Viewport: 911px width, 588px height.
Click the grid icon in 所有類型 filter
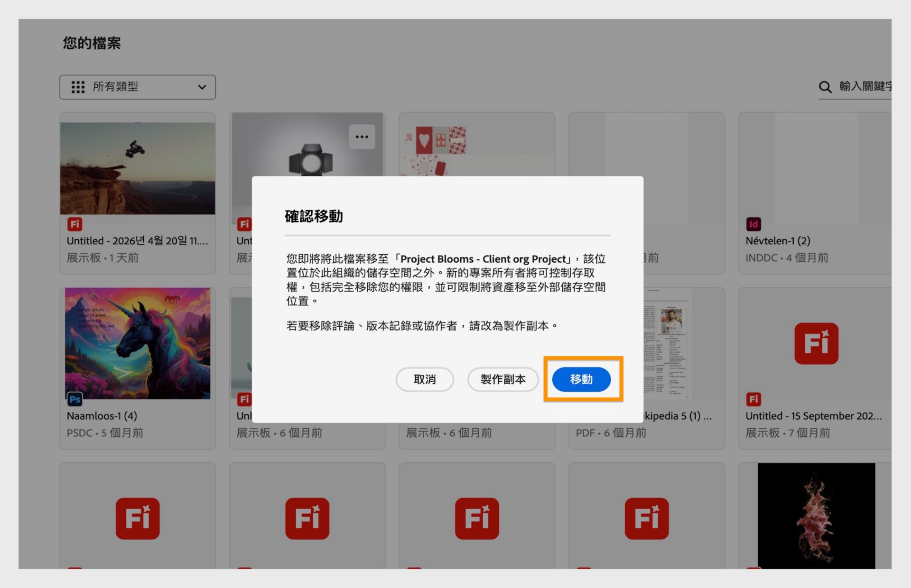click(78, 87)
